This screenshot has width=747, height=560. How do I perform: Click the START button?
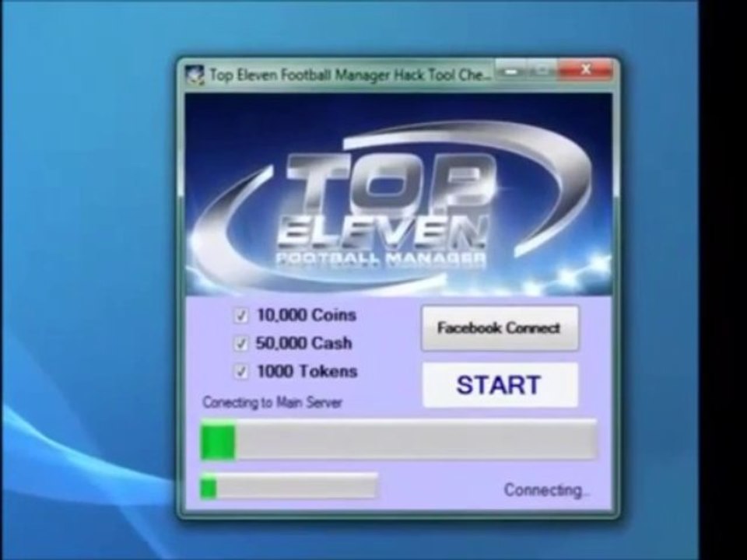[x=500, y=385]
